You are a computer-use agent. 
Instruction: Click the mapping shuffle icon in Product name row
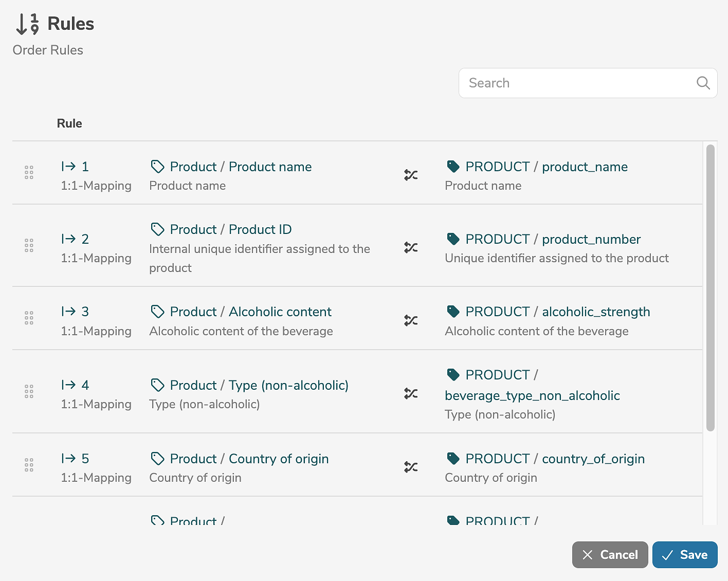(411, 175)
